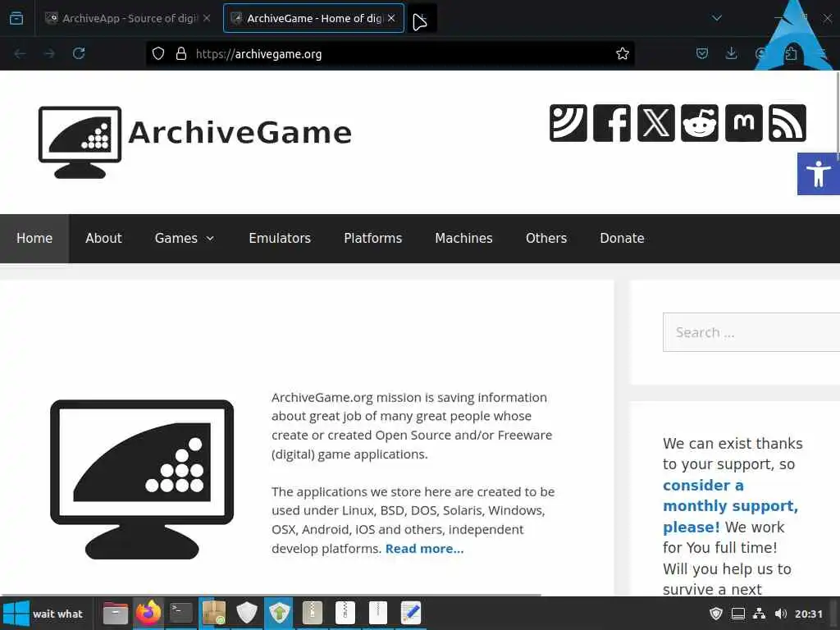Open the consider a monthly support link
This screenshot has height=630, width=840.
click(730, 505)
